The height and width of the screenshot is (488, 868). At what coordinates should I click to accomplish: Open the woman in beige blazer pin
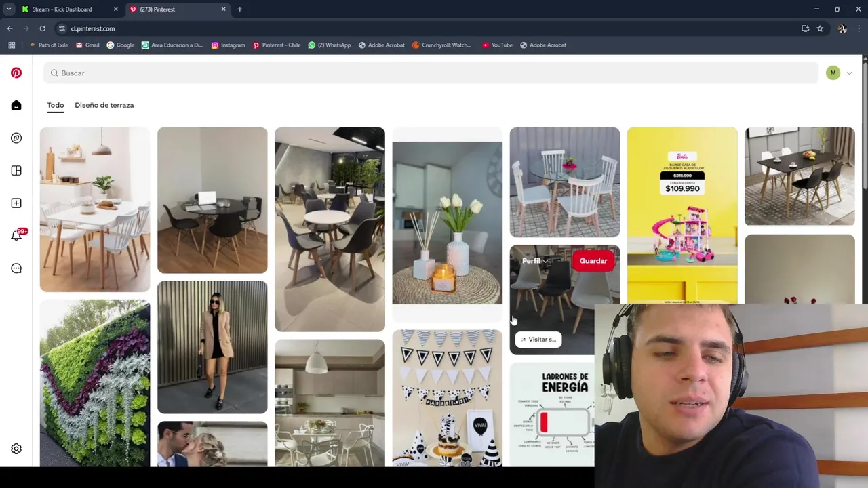[x=212, y=347]
